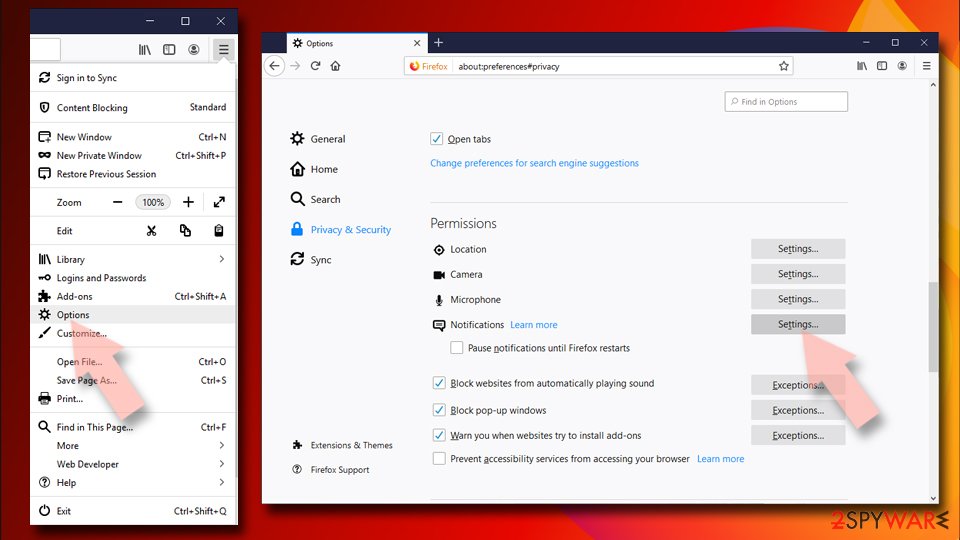Reload the Options page
Screen dimensions: 960x540
tap(315, 66)
